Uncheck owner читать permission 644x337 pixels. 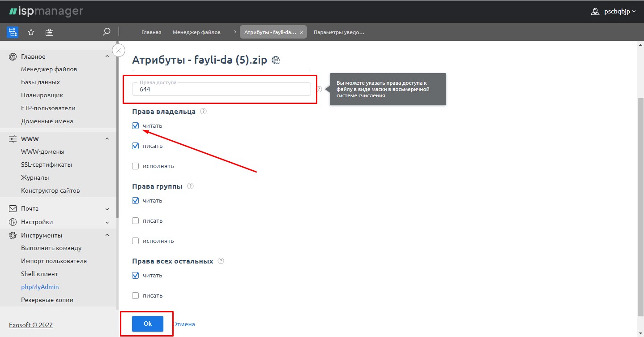point(136,126)
